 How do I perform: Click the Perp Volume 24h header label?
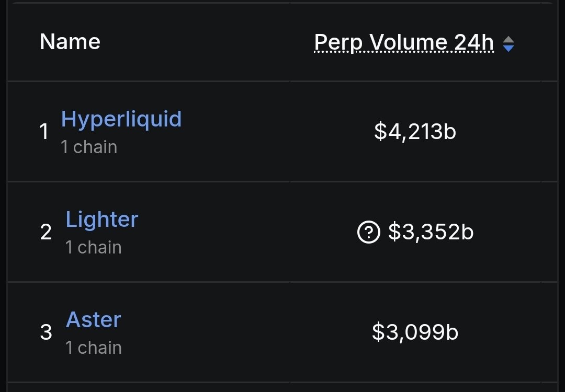[x=404, y=43]
